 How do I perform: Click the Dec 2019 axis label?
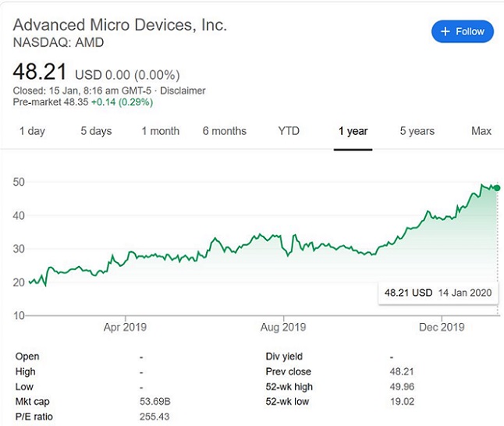(442, 327)
